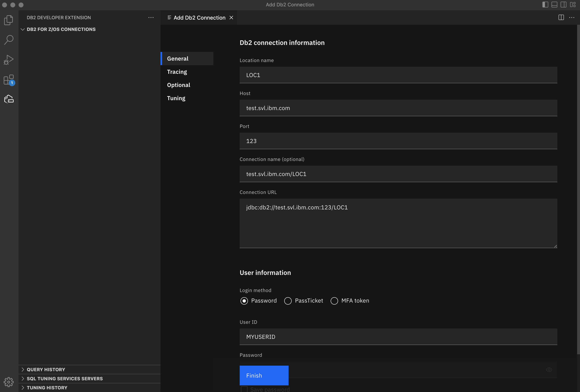Show password with the eye icon
Viewport: 580px width, 392px height.
point(549,370)
